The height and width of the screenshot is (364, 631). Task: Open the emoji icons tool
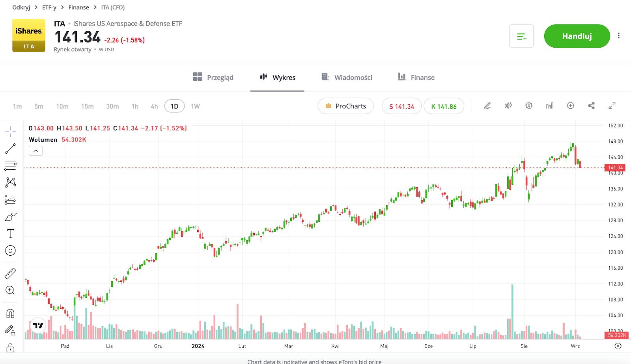11,251
